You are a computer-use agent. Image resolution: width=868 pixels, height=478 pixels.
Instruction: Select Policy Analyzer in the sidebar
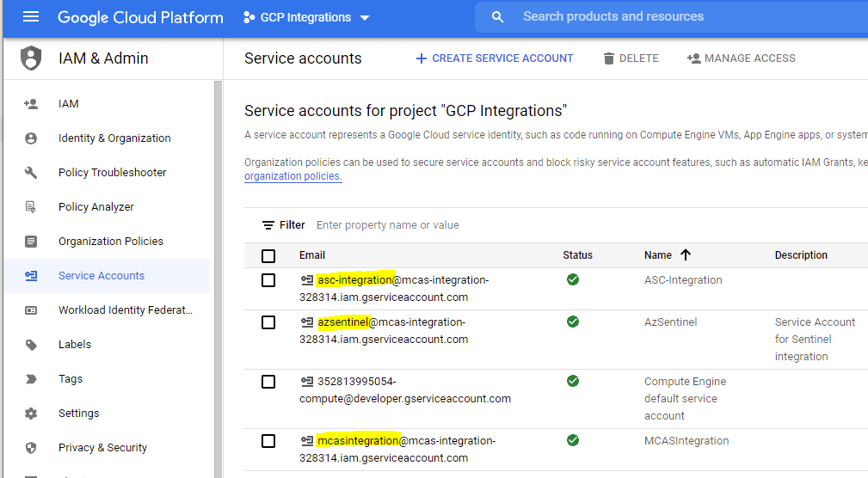95,207
